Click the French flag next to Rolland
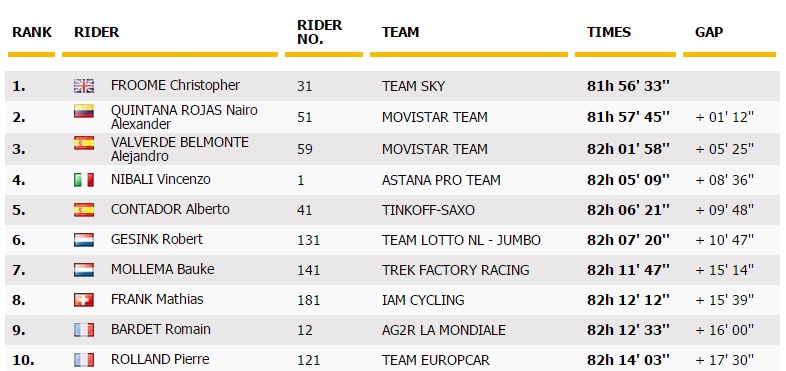This screenshot has height=371, width=786. pos(84,360)
